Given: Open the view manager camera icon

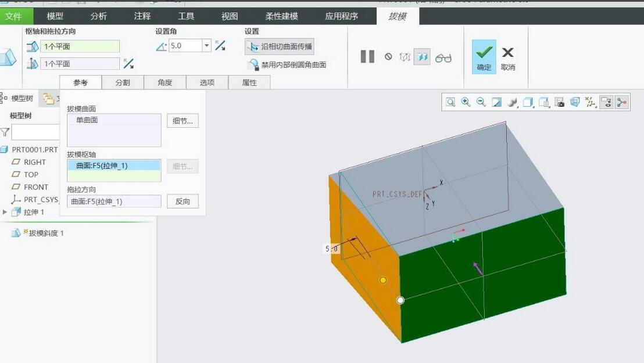Looking at the screenshot, I should click(x=559, y=102).
